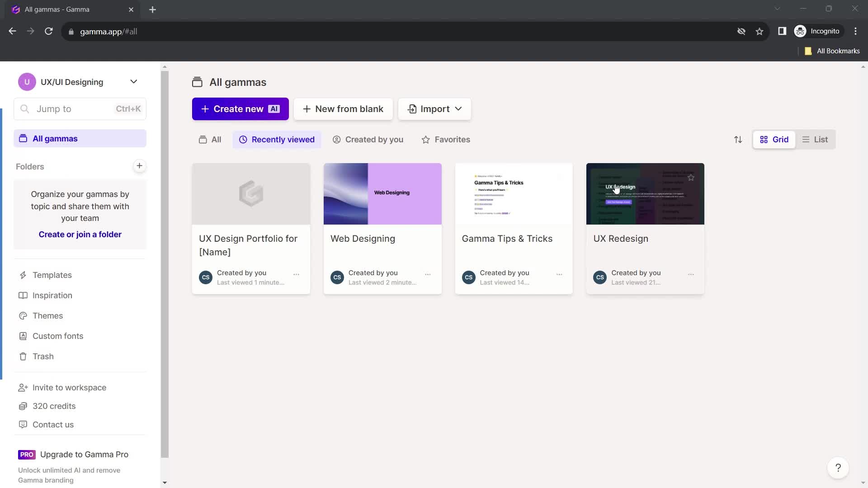Toggle the Recently viewed filter tab

[277, 140]
